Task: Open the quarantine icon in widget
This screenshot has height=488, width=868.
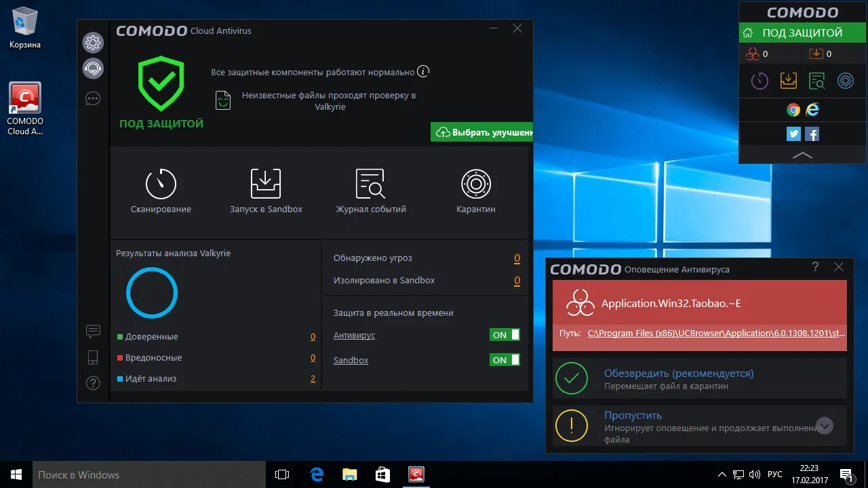Action: (x=846, y=81)
